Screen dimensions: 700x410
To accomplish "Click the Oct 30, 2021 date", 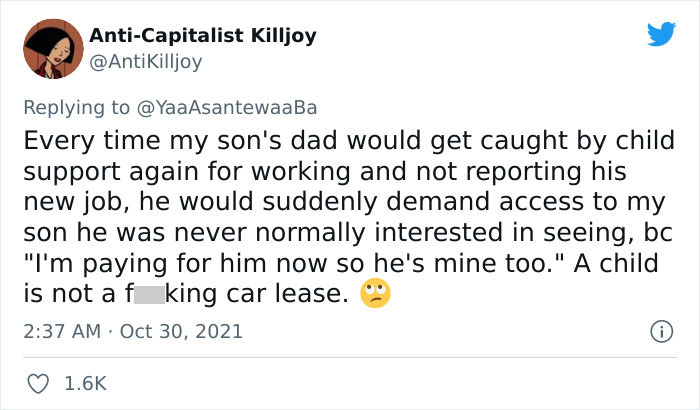I will coord(183,330).
